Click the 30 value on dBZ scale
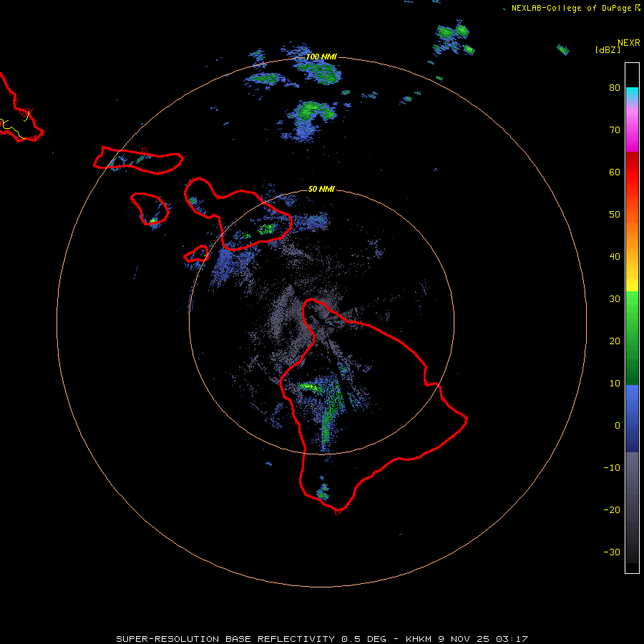 point(615,299)
